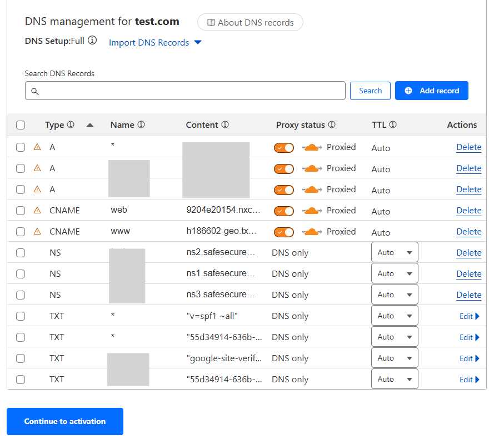Click the info icon beside Proxy status header
The image size is (504, 439).
click(332, 124)
